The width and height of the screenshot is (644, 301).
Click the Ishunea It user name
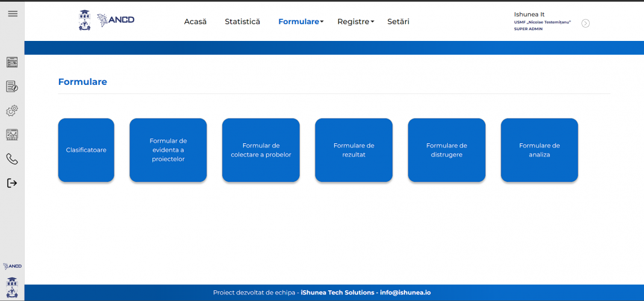(x=529, y=14)
